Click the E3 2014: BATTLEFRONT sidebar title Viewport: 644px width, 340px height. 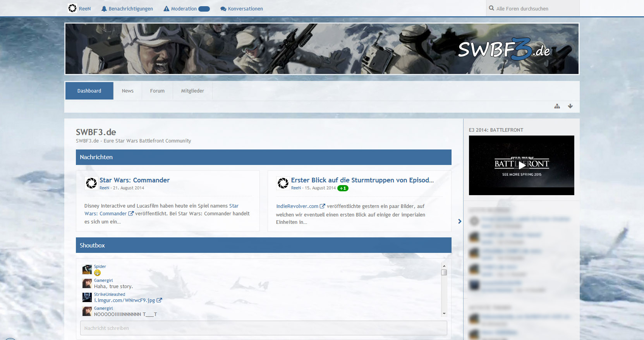(x=496, y=130)
